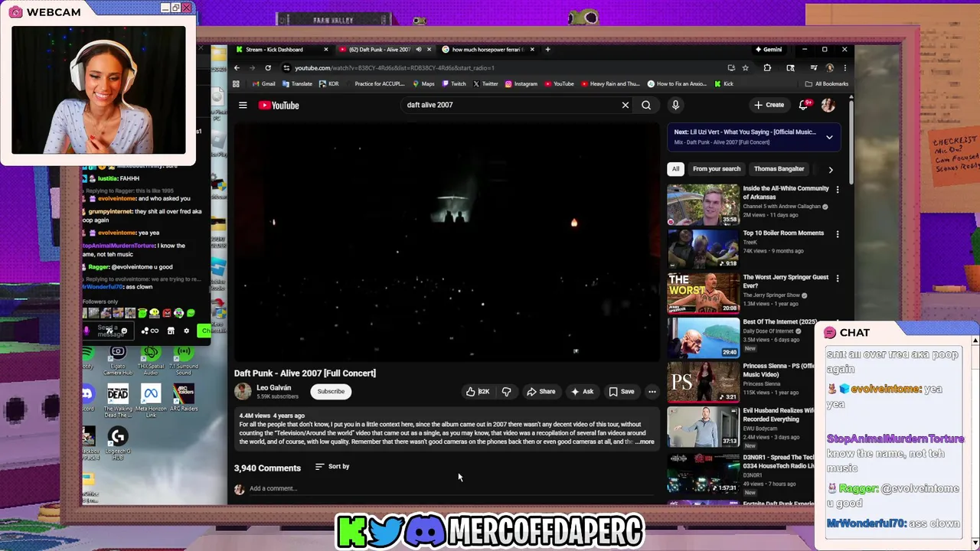
Task: Save the video to a playlist
Action: coord(622,392)
